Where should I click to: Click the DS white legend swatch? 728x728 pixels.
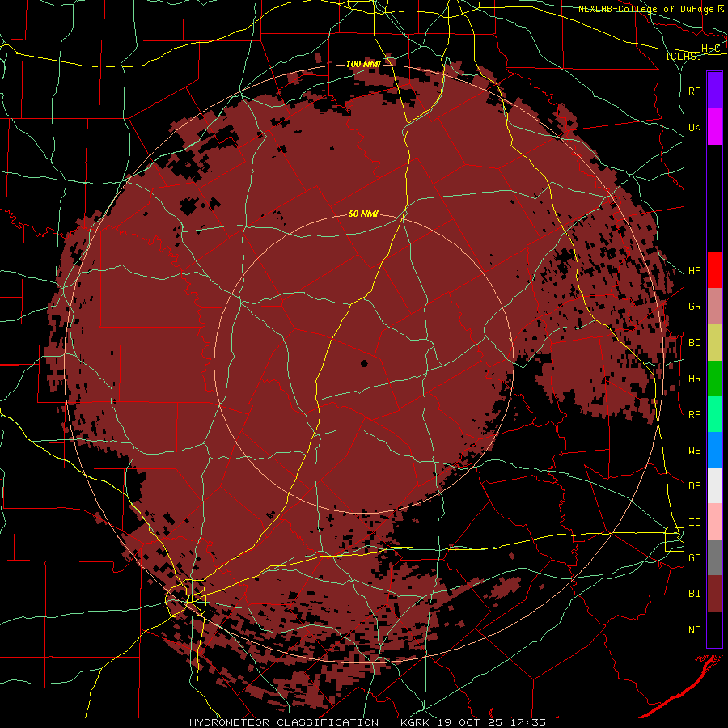714,485
